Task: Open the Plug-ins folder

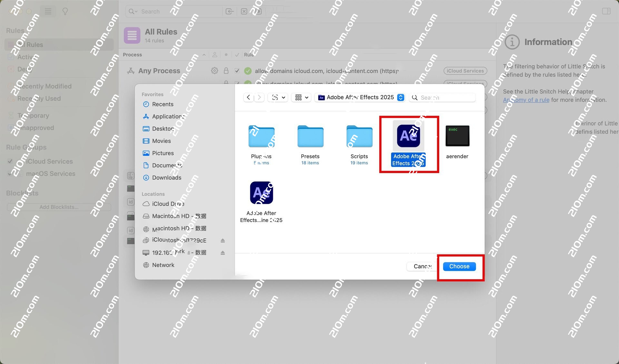Action: coord(261,136)
